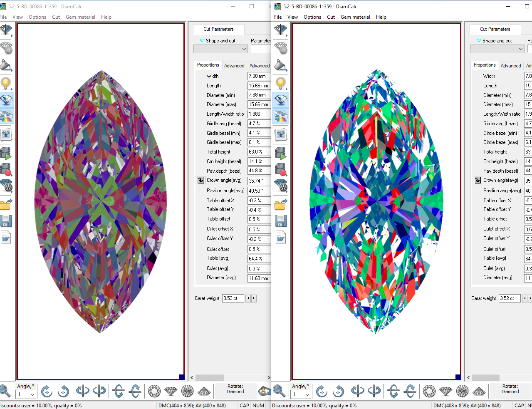The width and height of the screenshot is (532, 409).
Task: Click the Width value field in left window
Action: 259,76
